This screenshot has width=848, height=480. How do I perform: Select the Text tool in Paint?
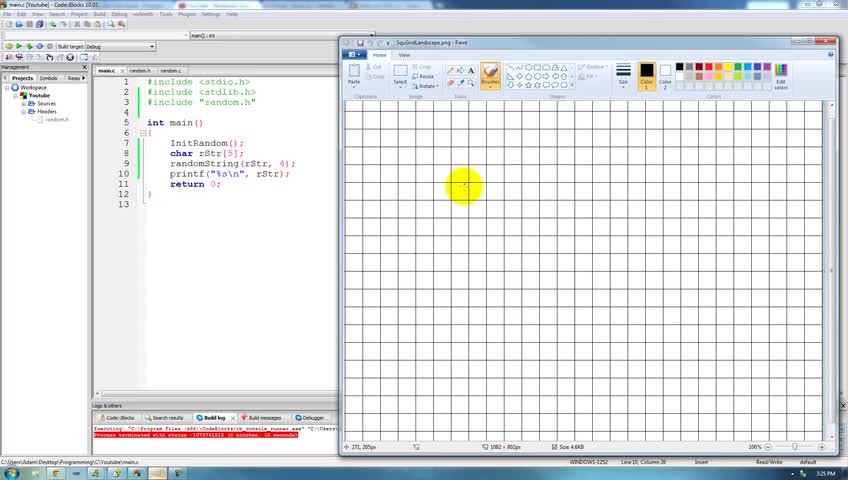471,70
